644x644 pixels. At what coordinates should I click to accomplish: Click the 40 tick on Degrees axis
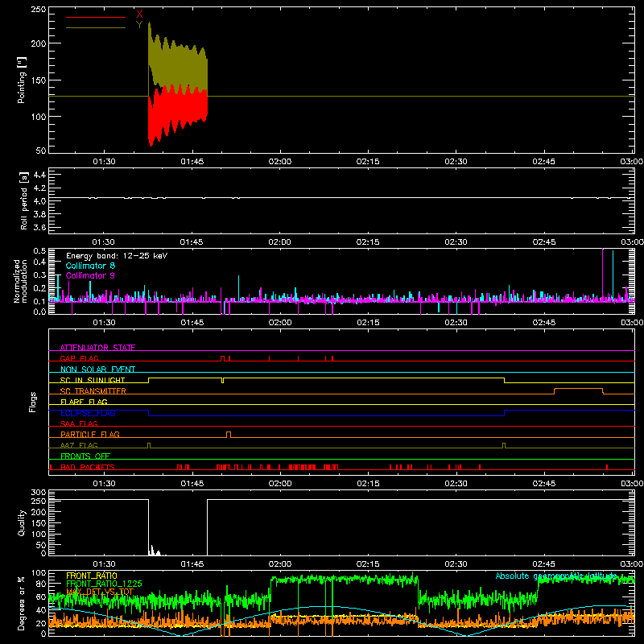coord(41,610)
